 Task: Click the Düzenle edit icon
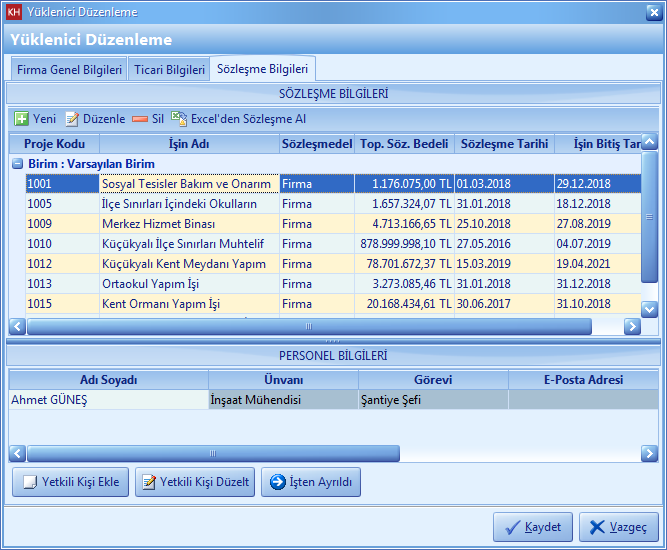tap(72, 118)
